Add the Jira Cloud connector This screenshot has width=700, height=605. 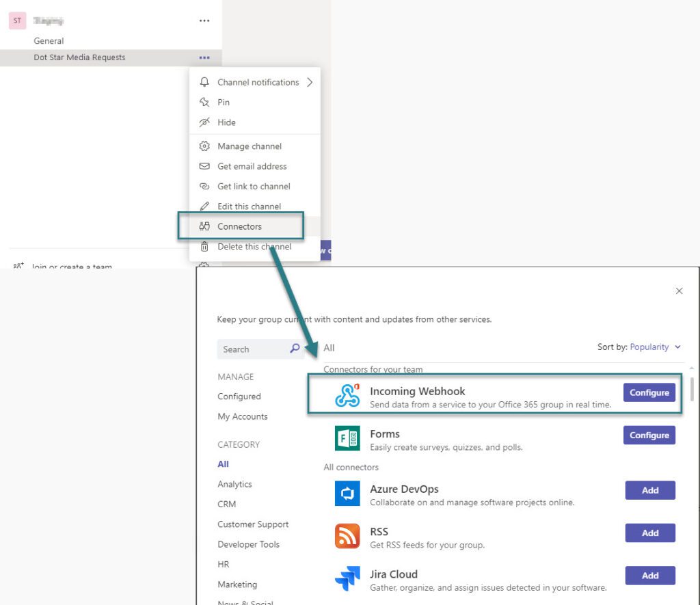click(650, 576)
